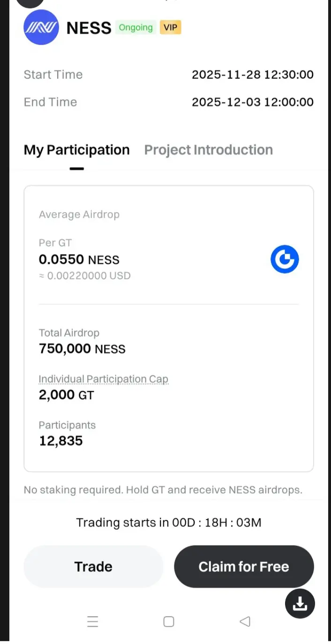
Task: Tap the 12,835 participants count
Action: (61, 441)
